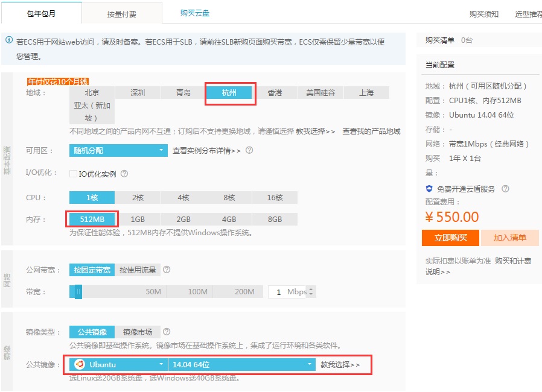Expand the Ubuntu operating system dropdown

119,364
